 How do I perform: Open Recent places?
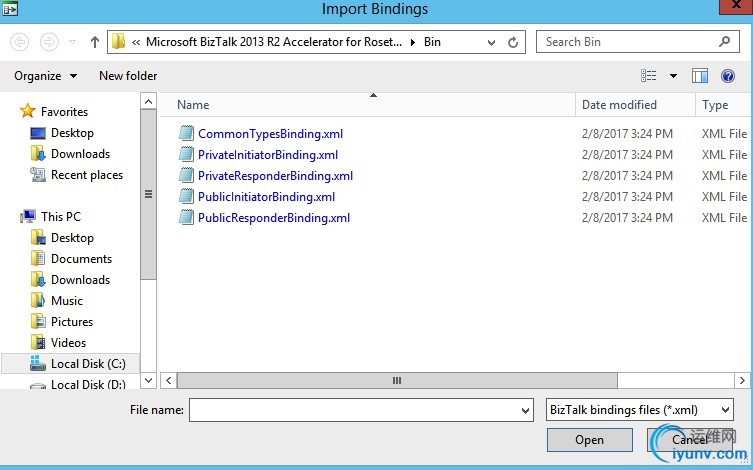coord(87,175)
